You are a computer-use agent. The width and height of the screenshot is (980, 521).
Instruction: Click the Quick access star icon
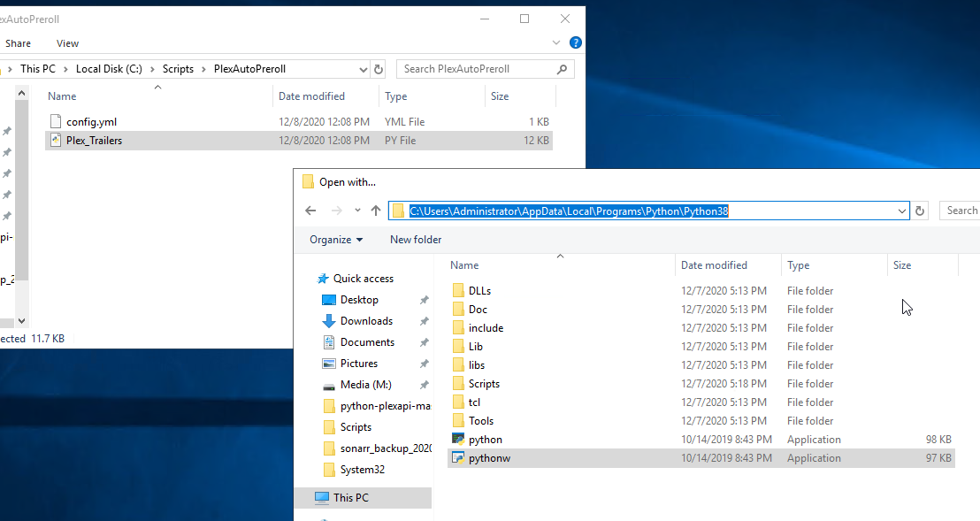click(x=323, y=279)
